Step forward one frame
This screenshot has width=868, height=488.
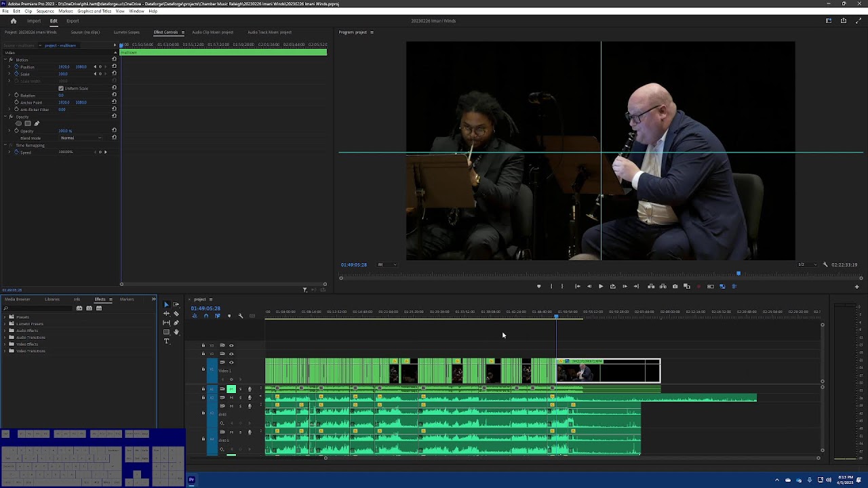(x=625, y=286)
